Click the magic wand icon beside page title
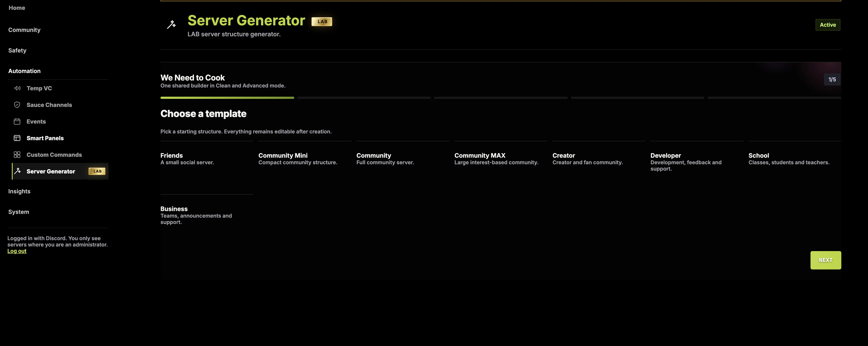Image resolution: width=868 pixels, height=346 pixels. click(171, 24)
